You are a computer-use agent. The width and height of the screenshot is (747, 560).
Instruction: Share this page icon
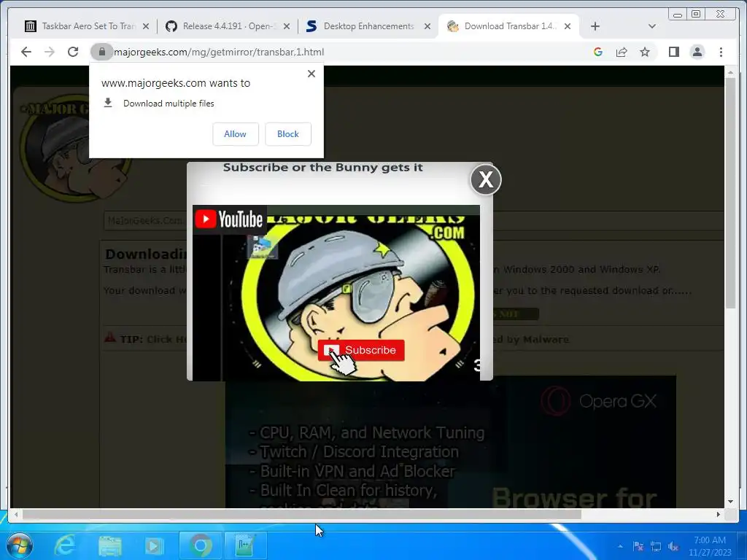(622, 52)
